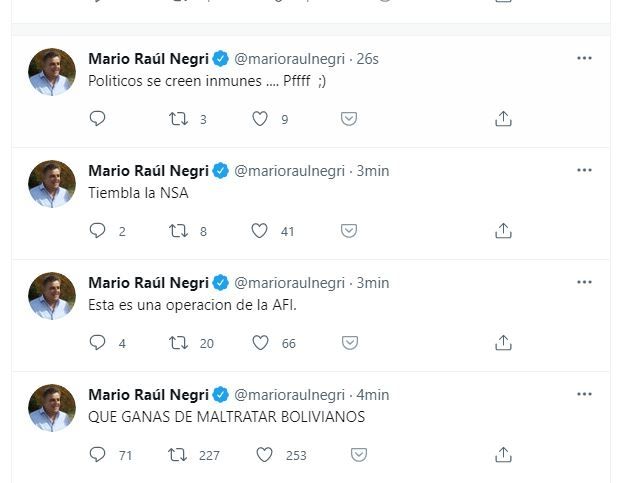
Task: Retweet the 'Tiembla la NSA' tweet
Action: pyautogui.click(x=178, y=231)
